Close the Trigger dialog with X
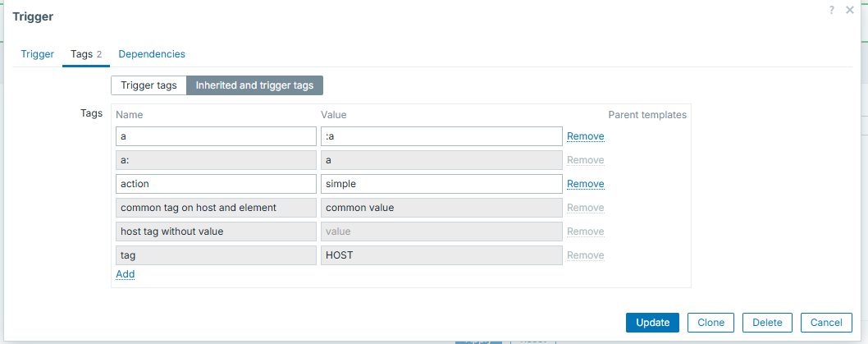The image size is (868, 344). [x=850, y=10]
